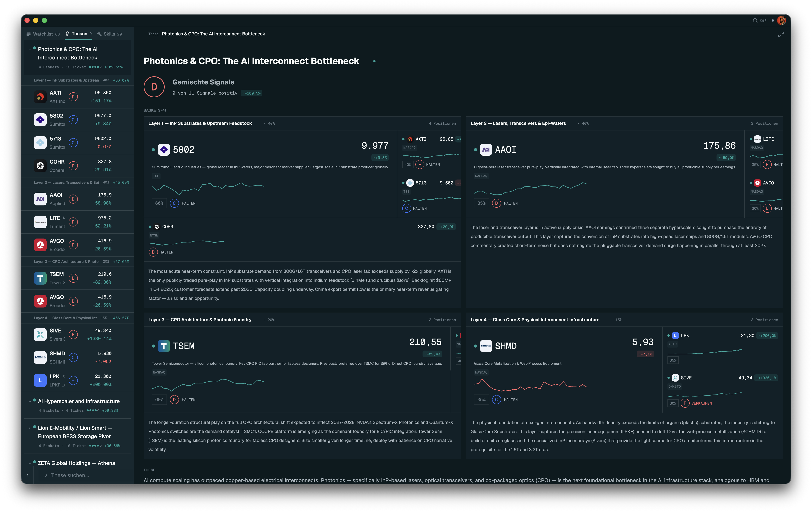Click the LITE Lumentum logo in sidebar
The width and height of the screenshot is (812, 512).
(x=40, y=222)
